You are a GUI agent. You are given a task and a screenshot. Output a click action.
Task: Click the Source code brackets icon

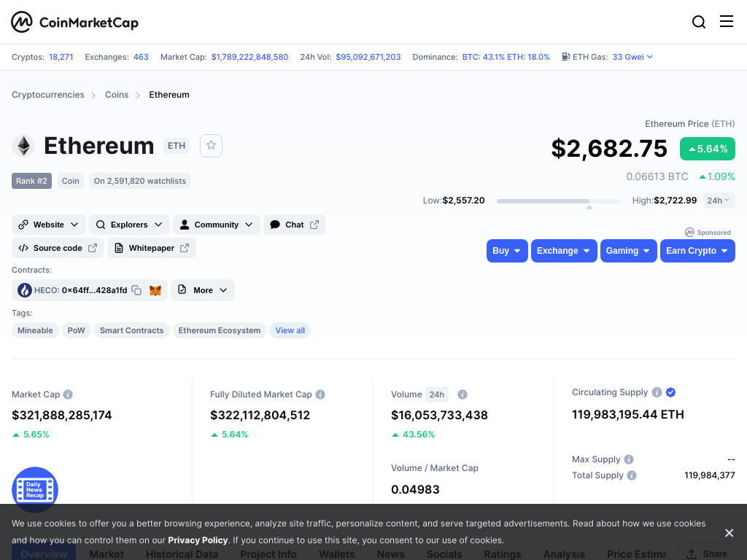point(23,248)
